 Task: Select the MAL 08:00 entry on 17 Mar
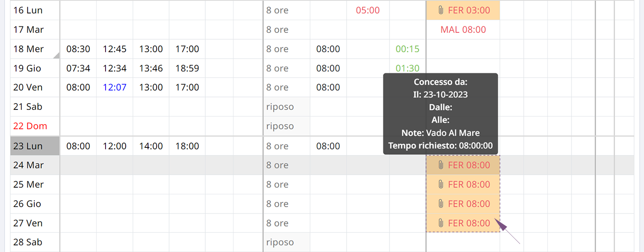point(463,30)
